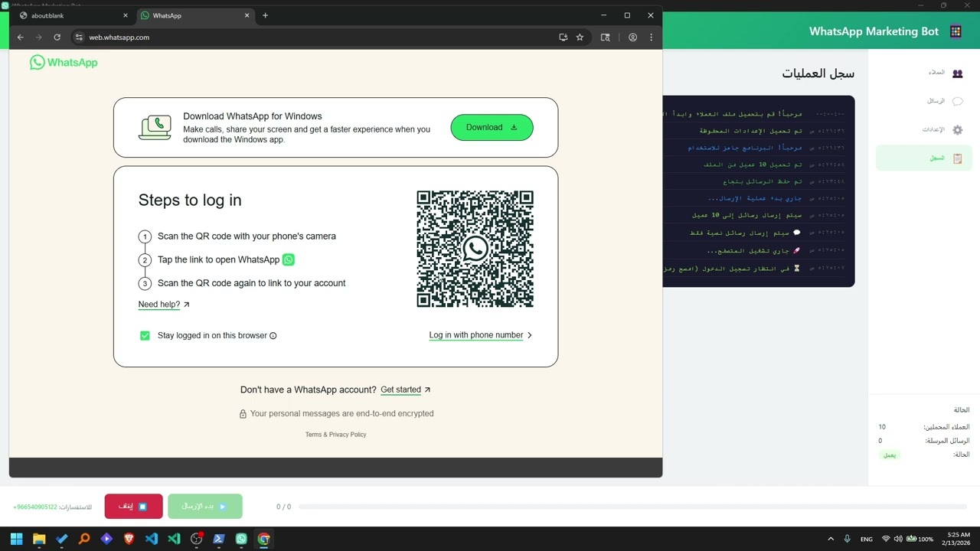This screenshot has width=980, height=551.
Task: Open the Privacy Policy link
Action: pyautogui.click(x=348, y=435)
